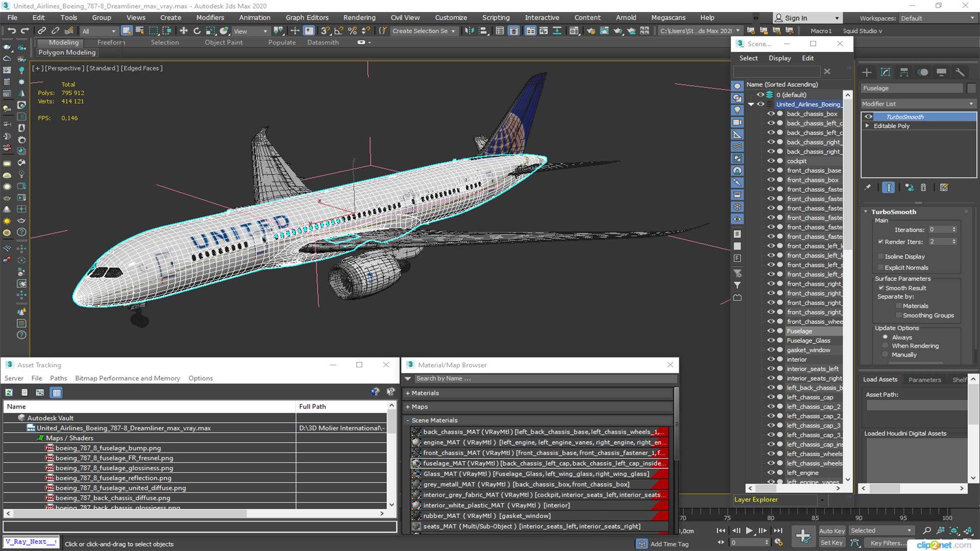Screen dimensions: 980x551
Task: Open Paths menu in Asset Tracking
Action: coord(58,378)
